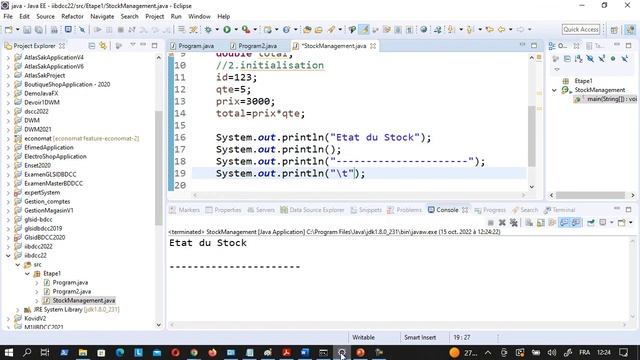Screen dimensions: 640x360
Task: Click the Task View taskbar icon
Action: coord(45,352)
